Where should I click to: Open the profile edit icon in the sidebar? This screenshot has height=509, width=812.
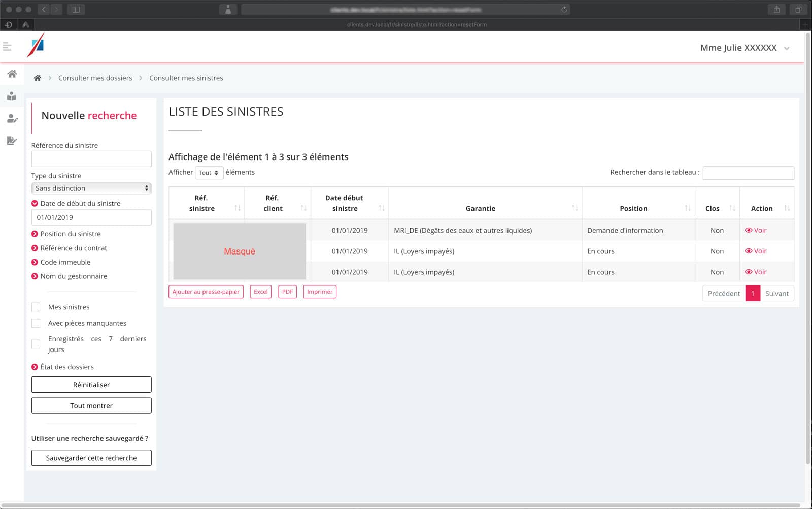pyautogui.click(x=11, y=119)
